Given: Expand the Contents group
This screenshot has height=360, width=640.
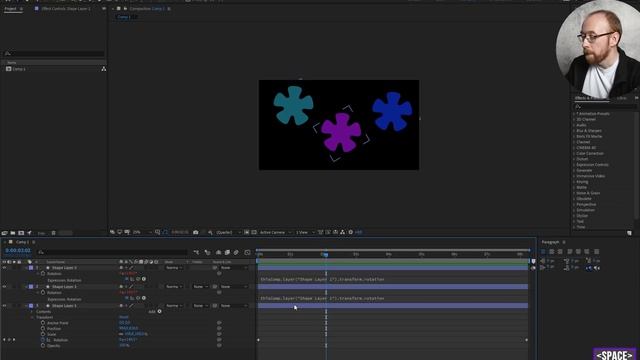Looking at the screenshot, I should coord(32,311).
